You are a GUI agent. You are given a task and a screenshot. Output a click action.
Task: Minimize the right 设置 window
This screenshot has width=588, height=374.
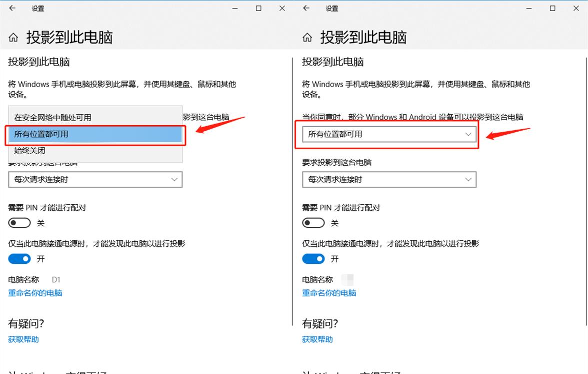pos(528,8)
